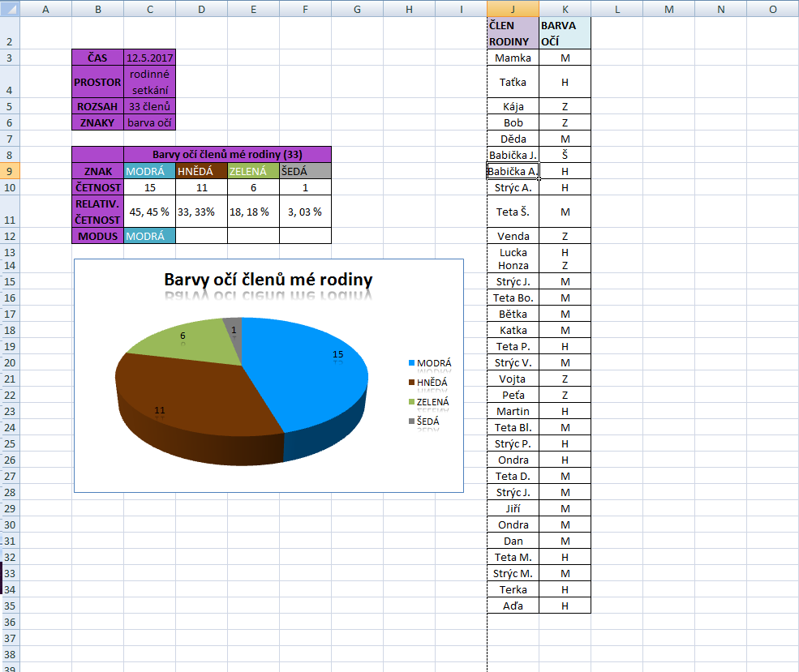Viewport: 799px width, 672px height.
Task: Click the MODUS cell showing MODRÁ
Action: [x=149, y=237]
